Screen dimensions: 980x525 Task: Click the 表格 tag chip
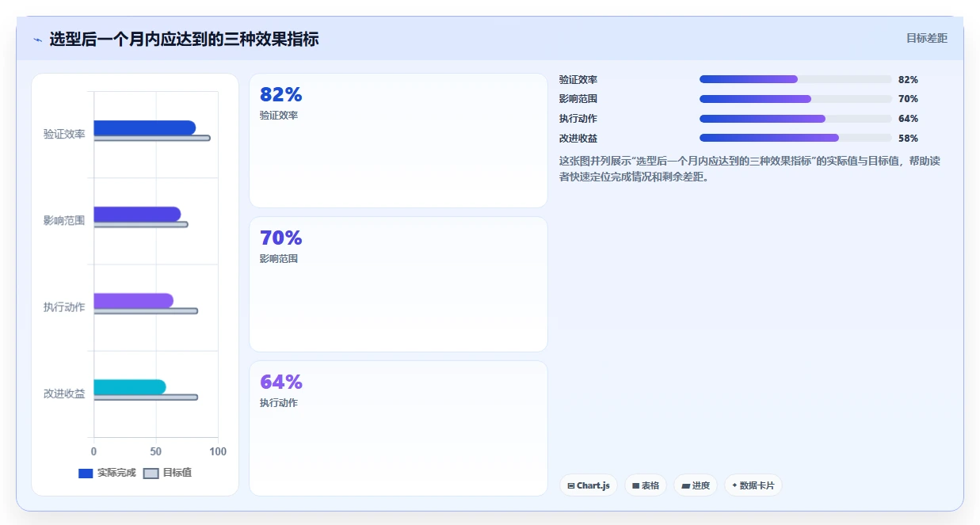click(x=646, y=485)
